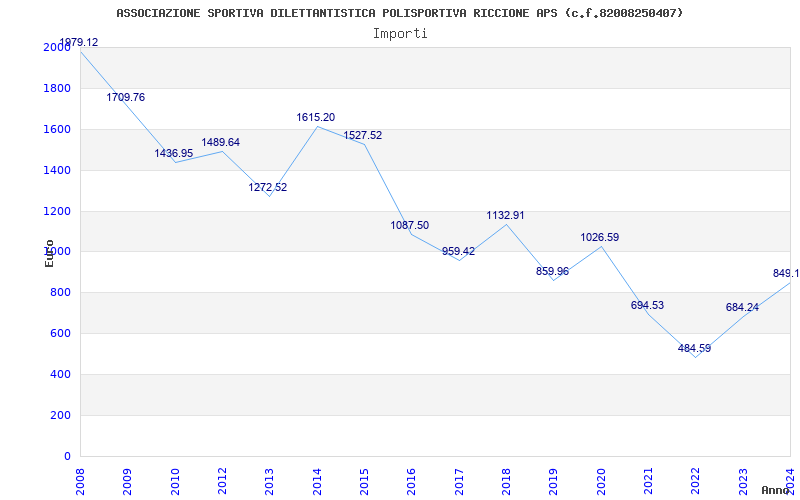Select the 1709.76 data label
Image resolution: width=800 pixels, height=500 pixels.
coord(126,97)
